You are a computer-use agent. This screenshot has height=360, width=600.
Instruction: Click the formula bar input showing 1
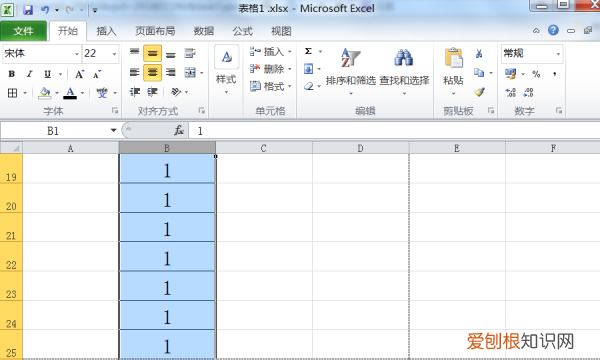coord(394,131)
